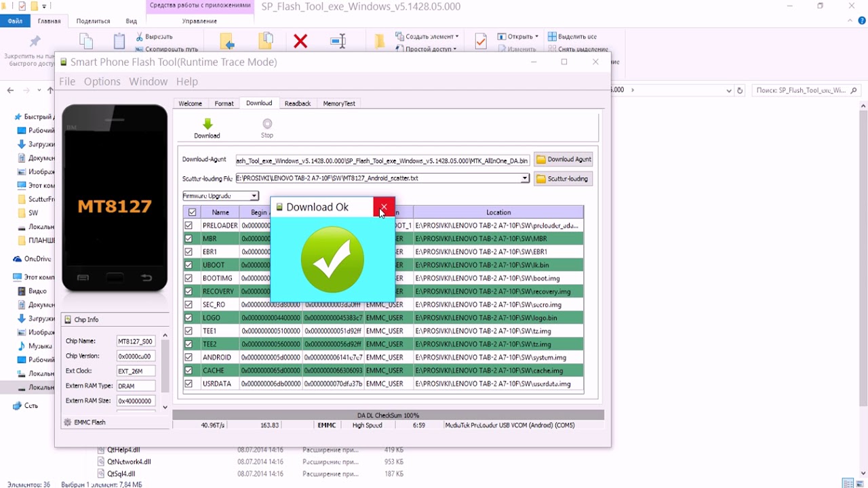Click the DA DL CheckSum 100% progress bar

coord(389,415)
